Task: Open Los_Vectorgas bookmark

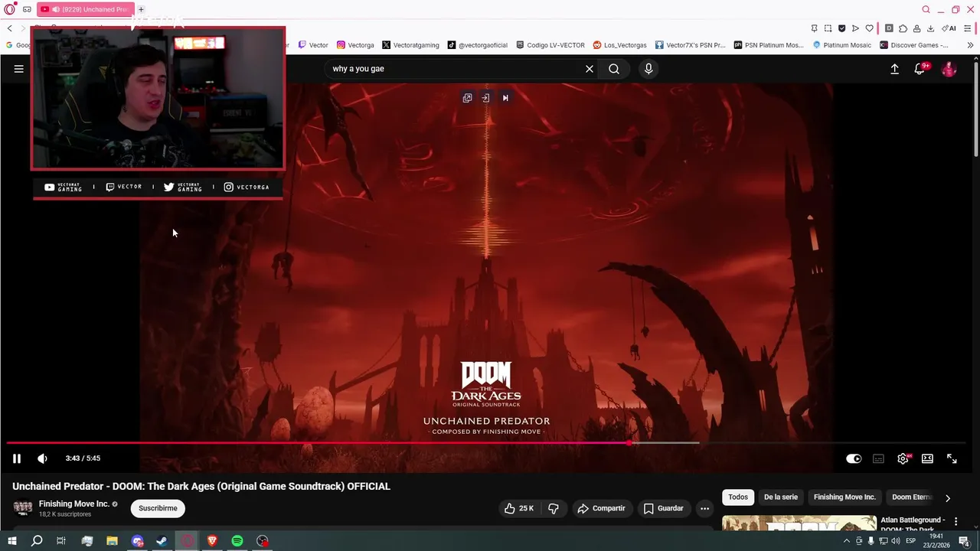Action: [x=619, y=45]
